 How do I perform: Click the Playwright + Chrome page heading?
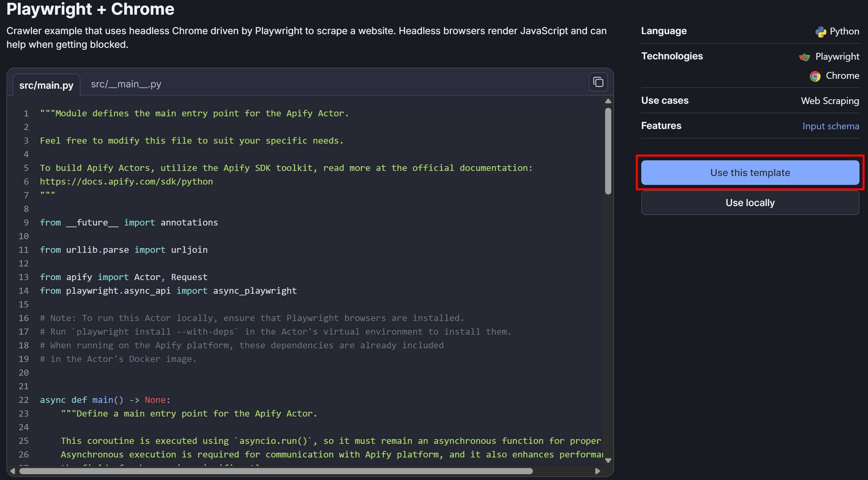click(90, 9)
